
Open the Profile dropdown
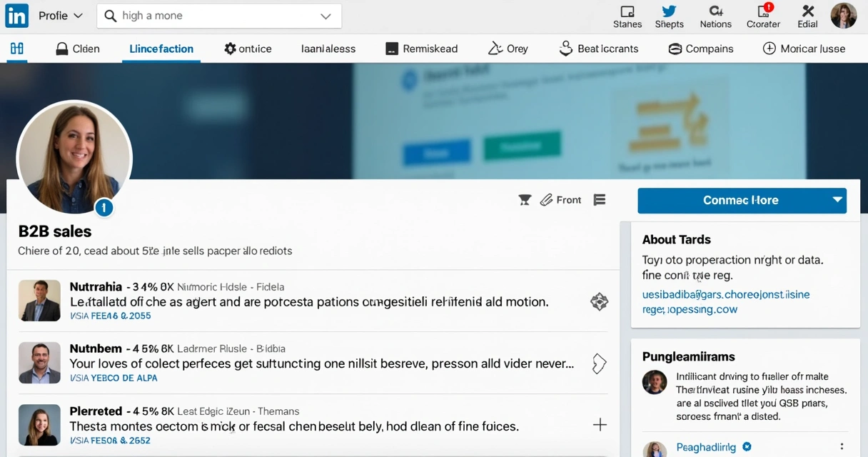pos(61,16)
